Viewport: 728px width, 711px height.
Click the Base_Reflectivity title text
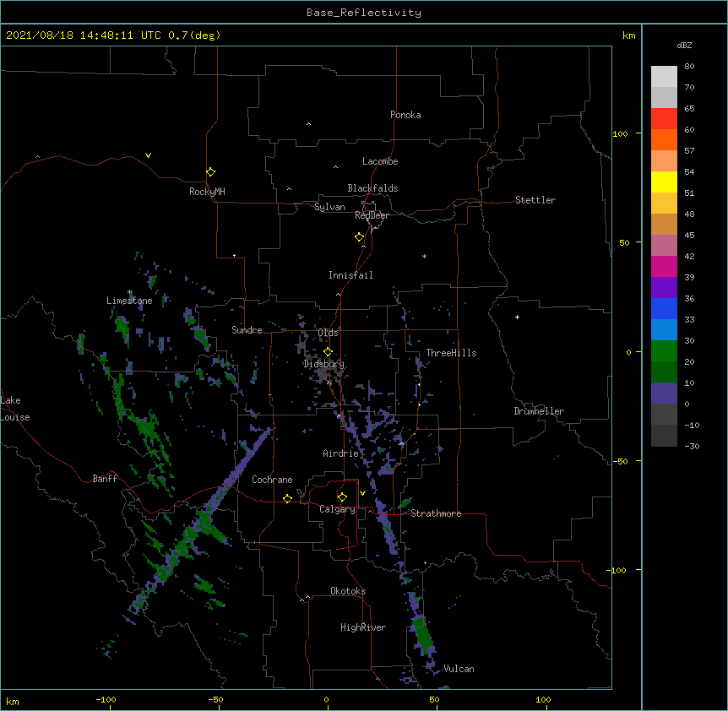click(364, 13)
